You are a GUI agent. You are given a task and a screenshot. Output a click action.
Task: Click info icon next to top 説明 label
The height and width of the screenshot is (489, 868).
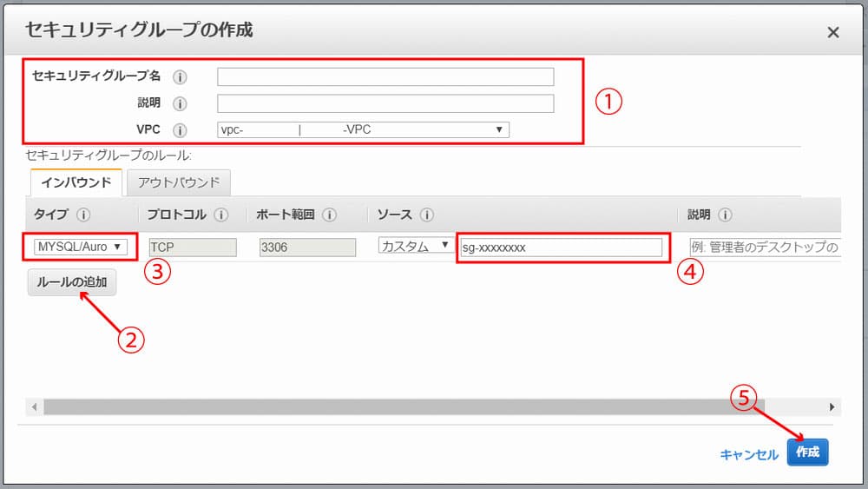(180, 104)
